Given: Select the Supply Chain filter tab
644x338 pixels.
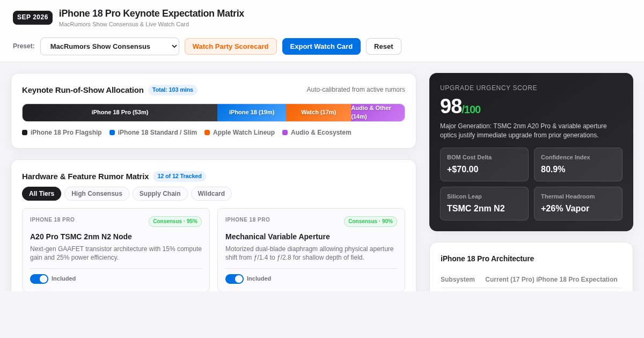Looking at the screenshot, I should click(160, 194).
